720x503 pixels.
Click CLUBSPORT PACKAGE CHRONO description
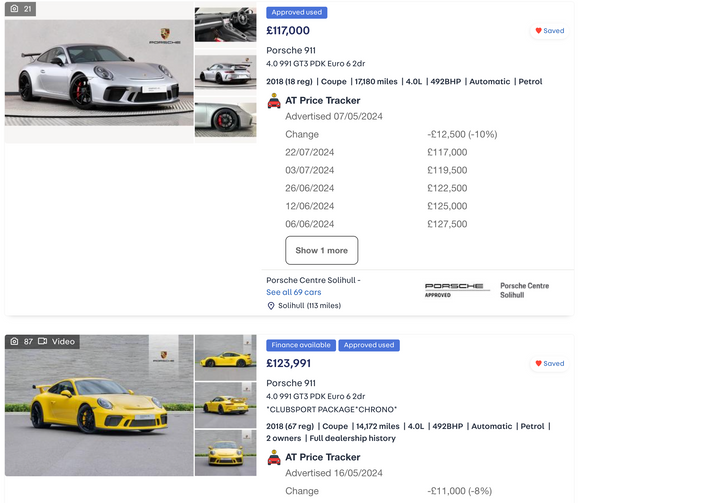click(332, 409)
